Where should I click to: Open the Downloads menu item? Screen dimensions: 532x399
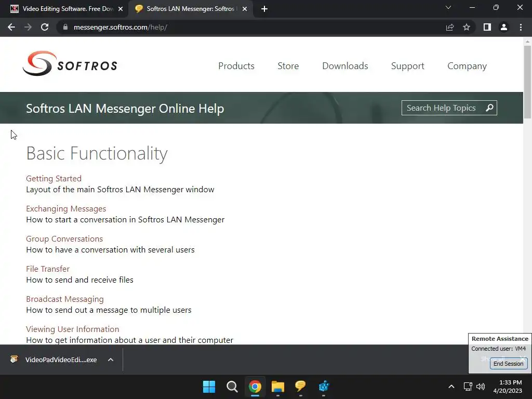(x=345, y=66)
